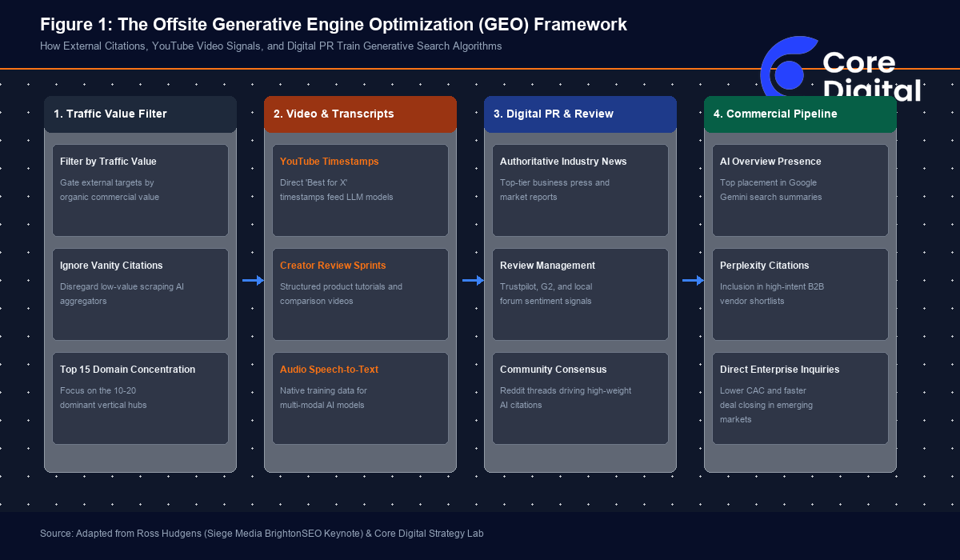The height and width of the screenshot is (560, 960).
Task: Click text about 'Best for X' timestamps
Action: (337, 190)
